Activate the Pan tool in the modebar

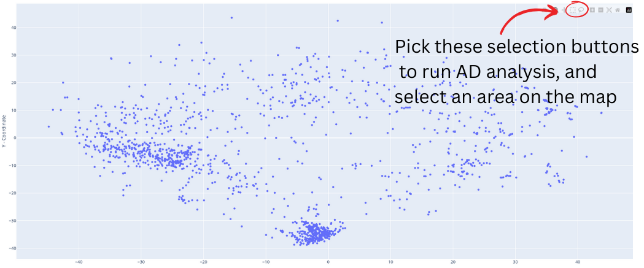pos(564,10)
